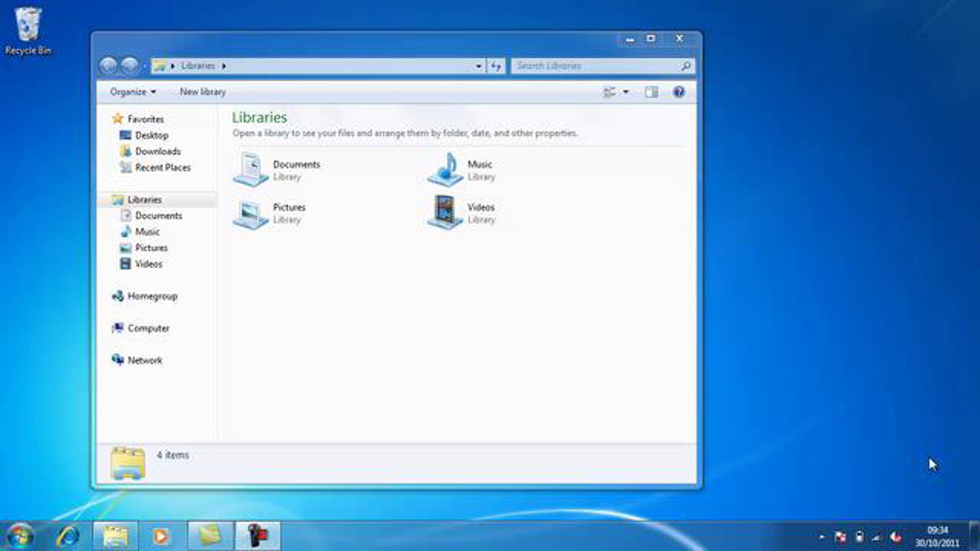The image size is (980, 551).
Task: Open Windows Media Player from taskbar
Action: [x=160, y=536]
